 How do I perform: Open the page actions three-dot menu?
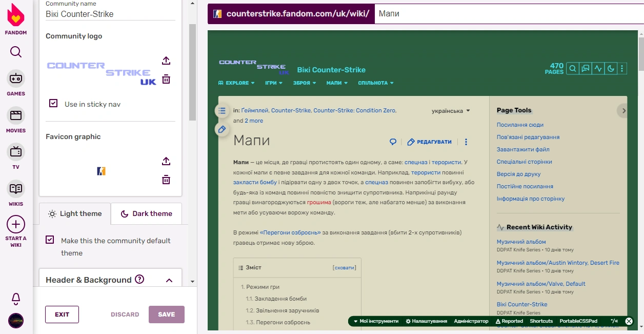pyautogui.click(x=466, y=142)
